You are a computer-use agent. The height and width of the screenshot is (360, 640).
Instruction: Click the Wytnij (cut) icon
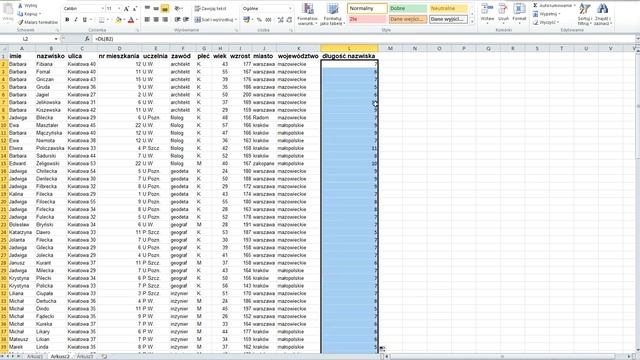point(20,6)
